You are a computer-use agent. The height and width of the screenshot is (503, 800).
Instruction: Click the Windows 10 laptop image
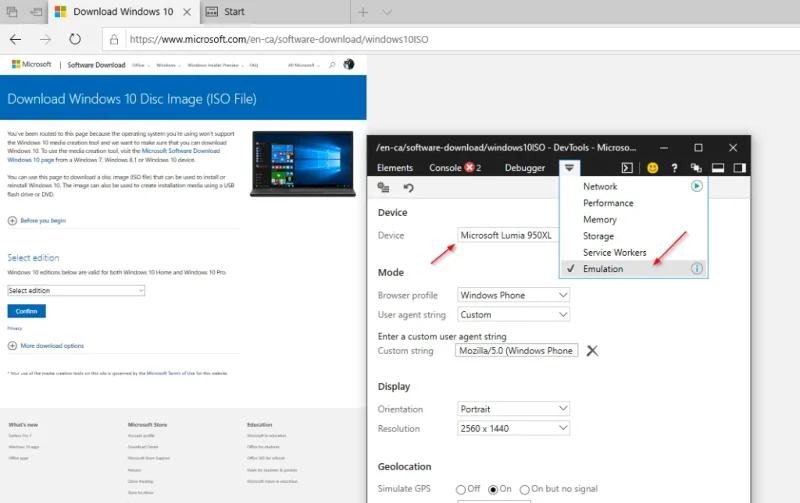(303, 164)
